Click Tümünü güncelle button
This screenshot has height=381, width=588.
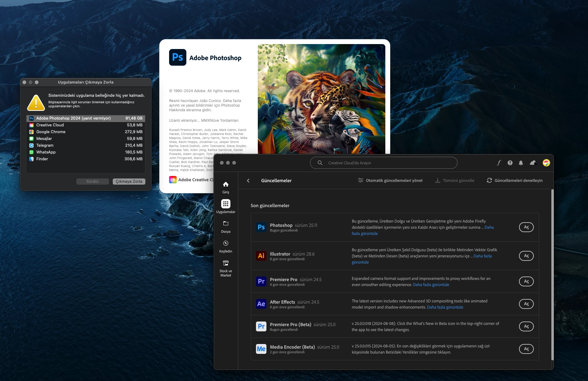point(455,181)
